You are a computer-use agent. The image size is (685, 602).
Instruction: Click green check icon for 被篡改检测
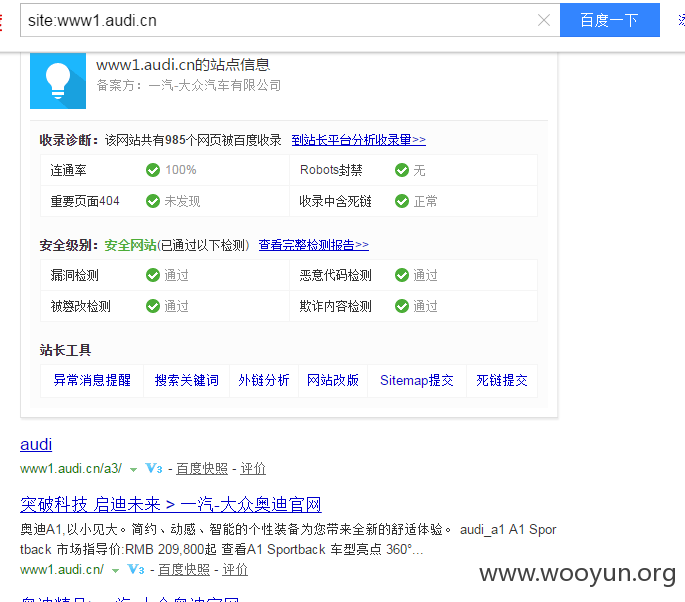coord(153,306)
